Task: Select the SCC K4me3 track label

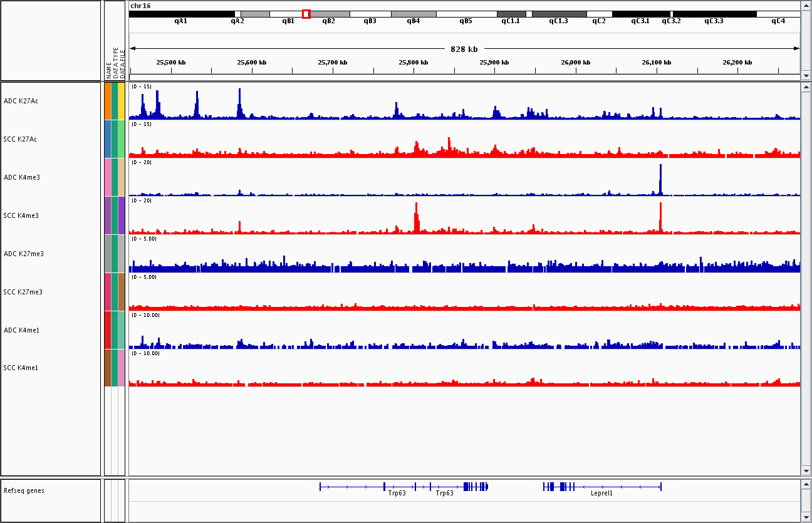Action: [21, 215]
